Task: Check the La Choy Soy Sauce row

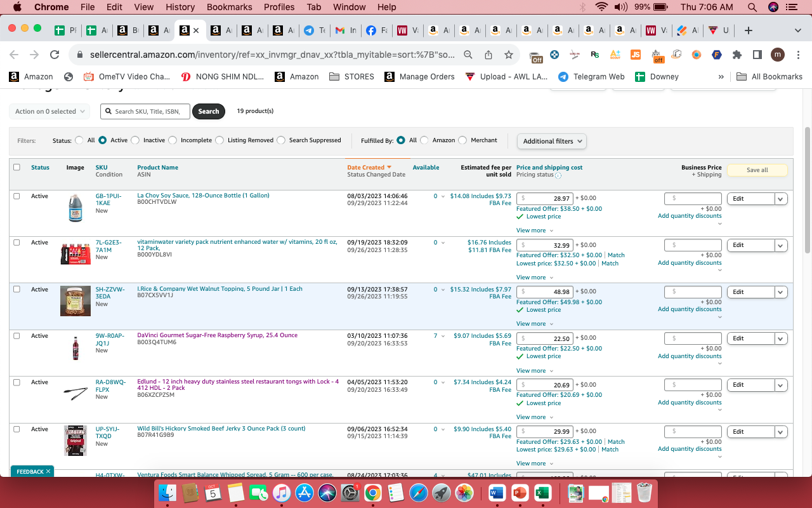Action: (16, 196)
